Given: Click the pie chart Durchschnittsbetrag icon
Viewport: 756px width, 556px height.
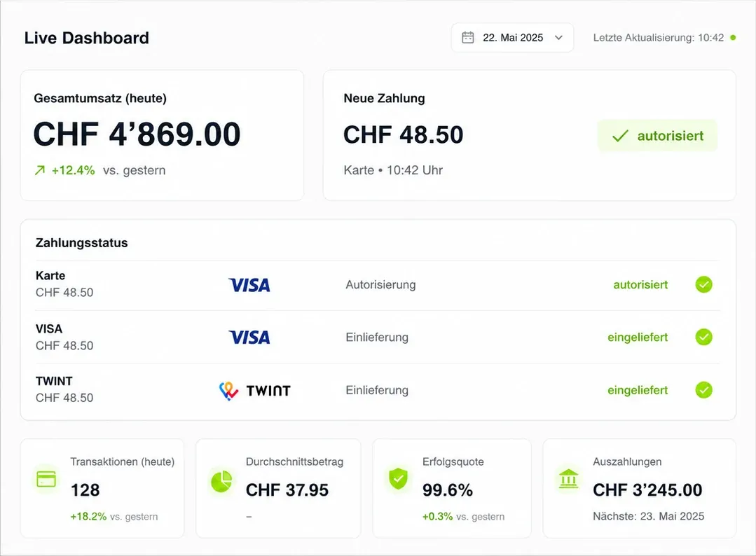Looking at the screenshot, I should coord(221,481).
